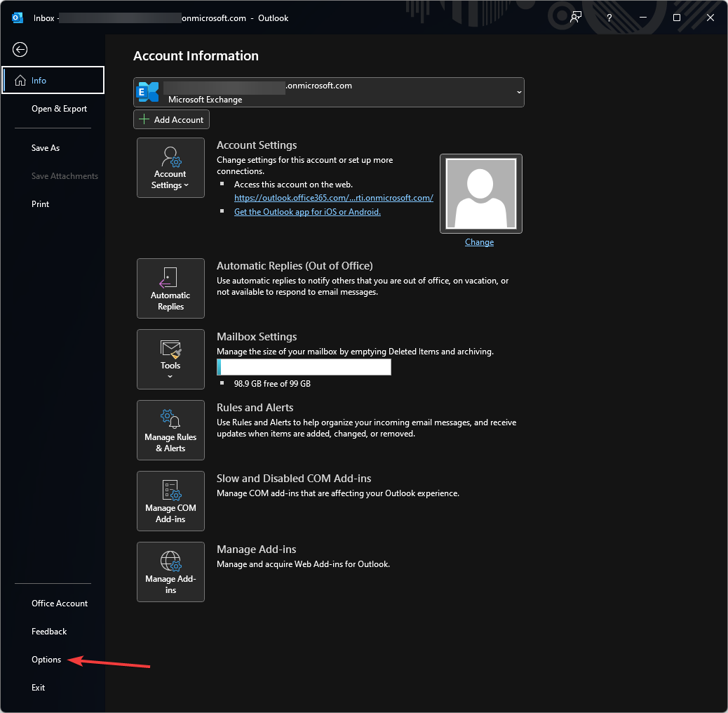Viewport: 728px width, 713px height.
Task: Click Automatic Replies (Out of Office) heading
Action: point(295,266)
